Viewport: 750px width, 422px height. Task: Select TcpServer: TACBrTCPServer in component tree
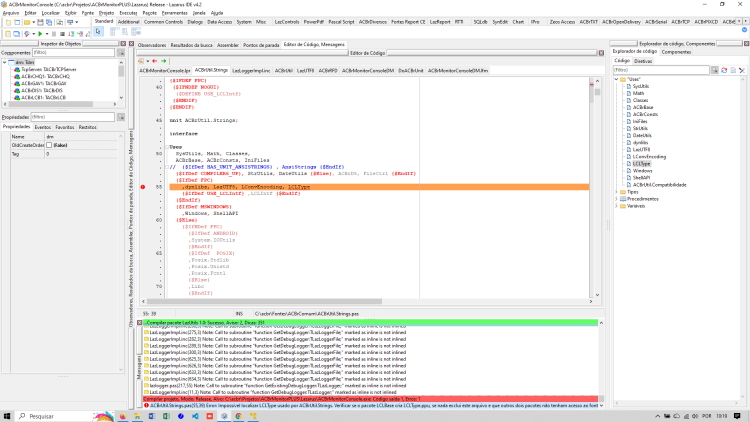click(x=48, y=69)
